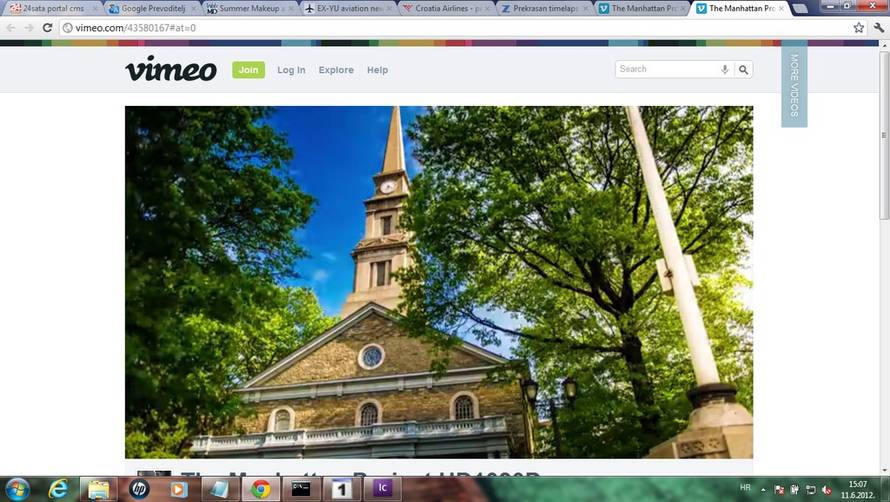Go back with the browser arrow

point(11,27)
